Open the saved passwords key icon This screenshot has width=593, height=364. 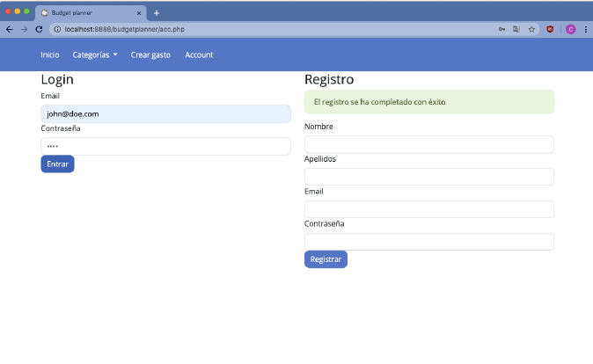click(501, 29)
